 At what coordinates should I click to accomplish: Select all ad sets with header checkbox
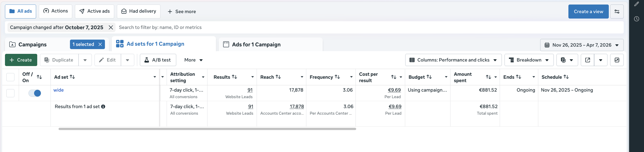[x=10, y=77]
